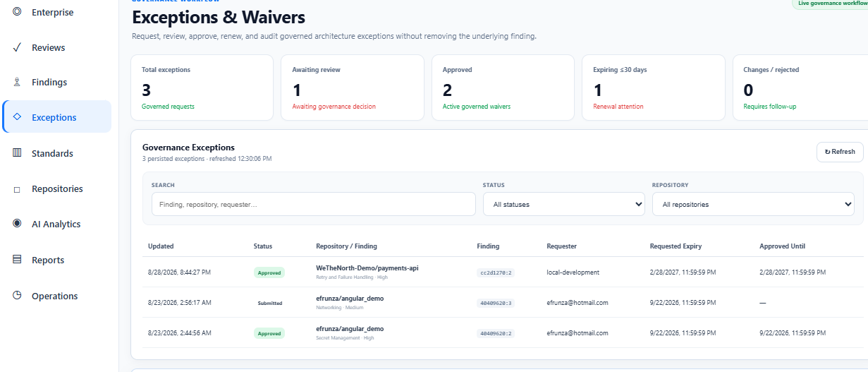Select the Expiring ≤30 days card

pos(654,88)
